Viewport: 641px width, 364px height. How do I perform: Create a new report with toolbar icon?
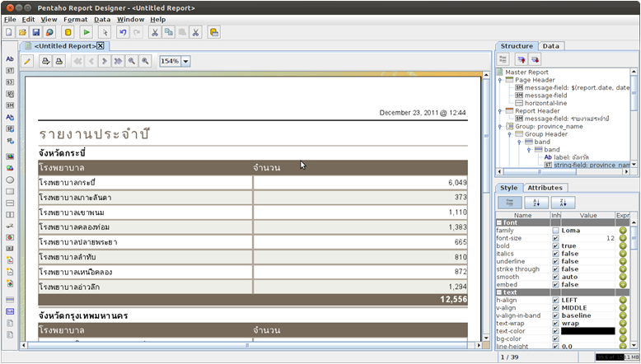pyautogui.click(x=9, y=32)
